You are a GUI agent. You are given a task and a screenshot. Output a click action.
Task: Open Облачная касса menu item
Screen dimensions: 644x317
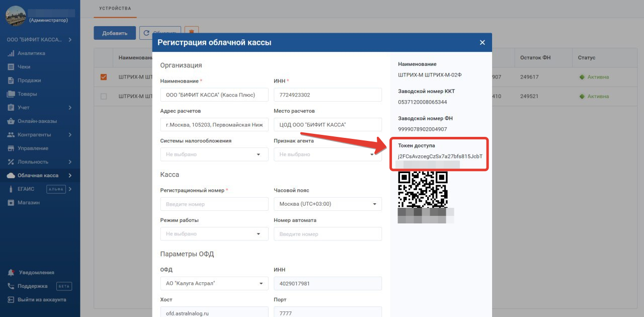tap(38, 176)
